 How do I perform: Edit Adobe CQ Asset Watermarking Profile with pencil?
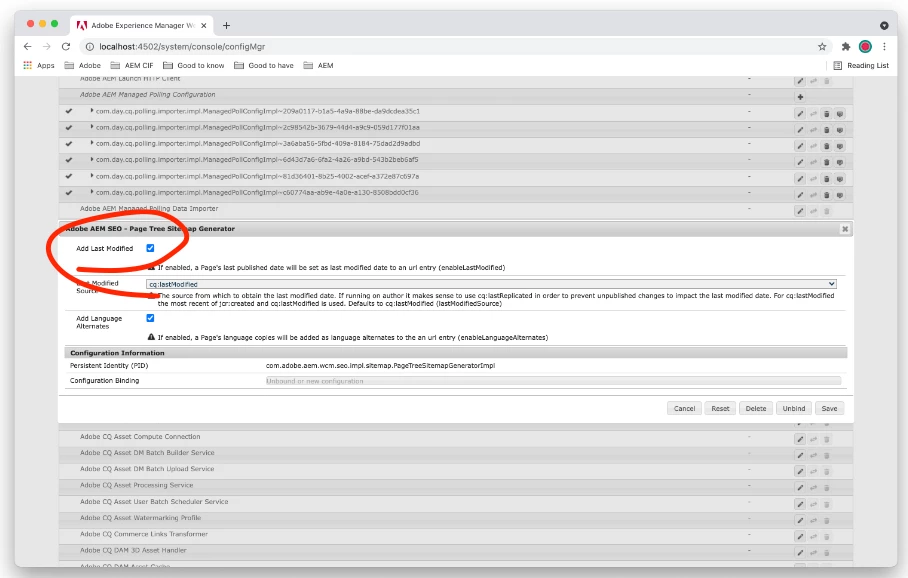point(800,521)
